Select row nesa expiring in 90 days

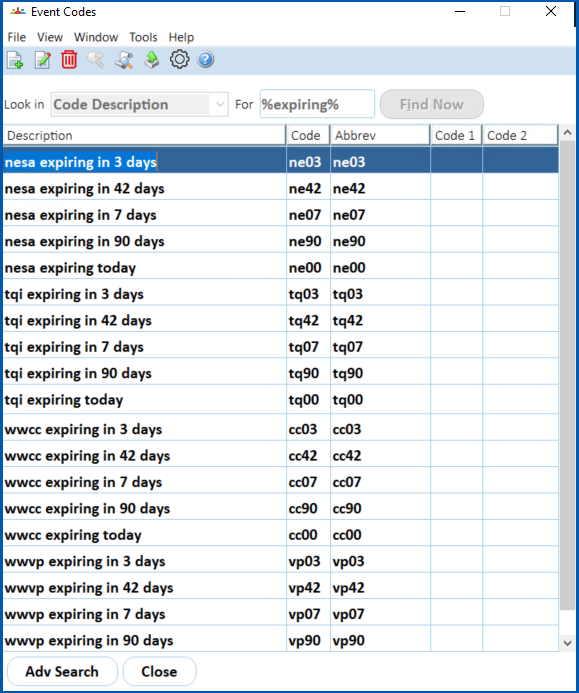click(x=281, y=240)
